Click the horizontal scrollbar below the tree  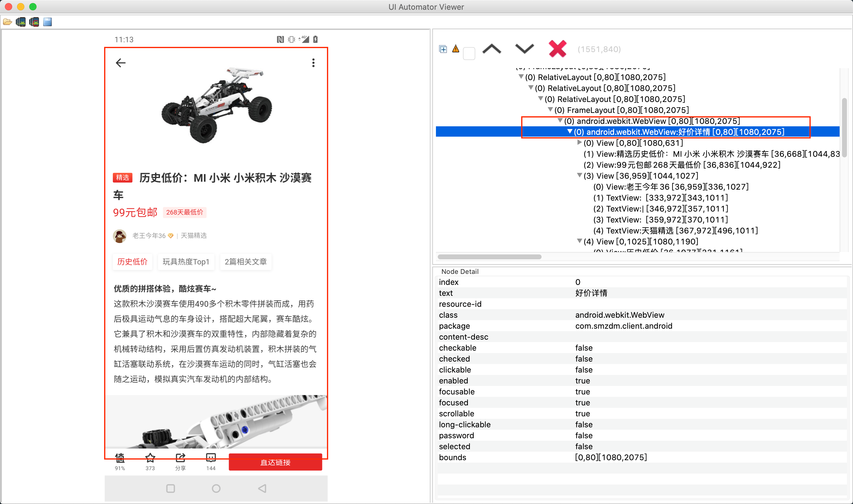coord(490,257)
